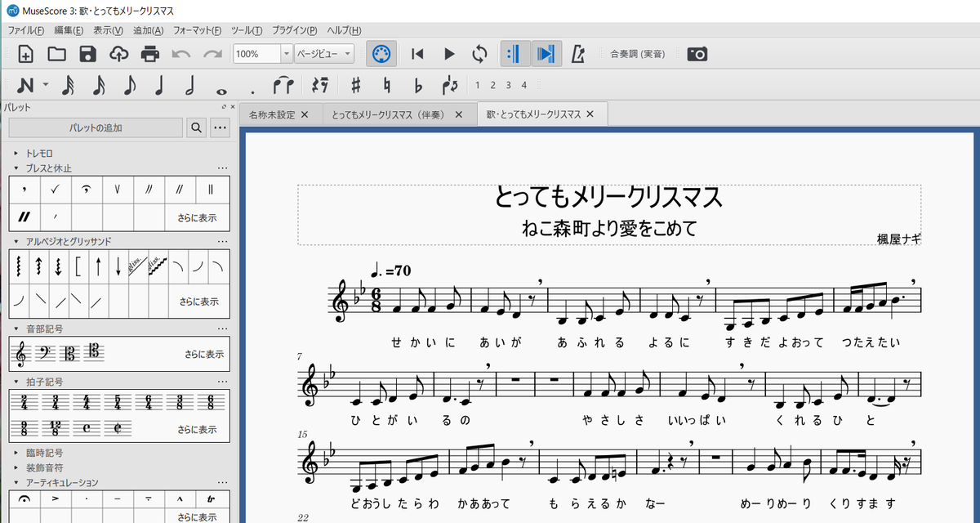Apply a flat accidental
980x523 pixels.
point(417,85)
